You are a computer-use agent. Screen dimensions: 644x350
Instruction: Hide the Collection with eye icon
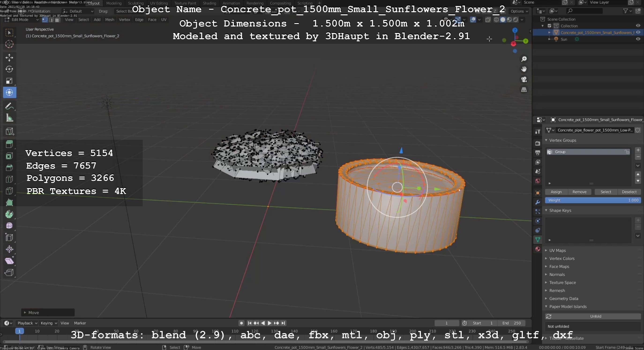[x=638, y=26]
